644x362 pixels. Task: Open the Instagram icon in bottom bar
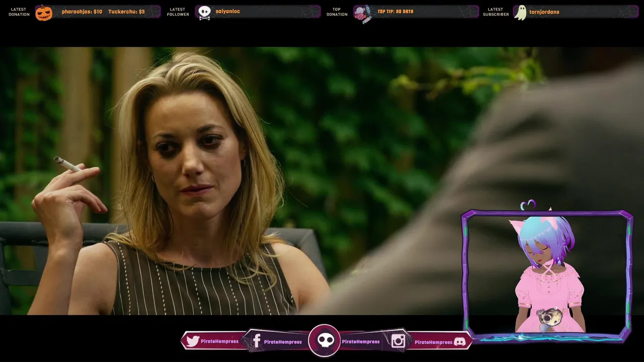(x=398, y=341)
